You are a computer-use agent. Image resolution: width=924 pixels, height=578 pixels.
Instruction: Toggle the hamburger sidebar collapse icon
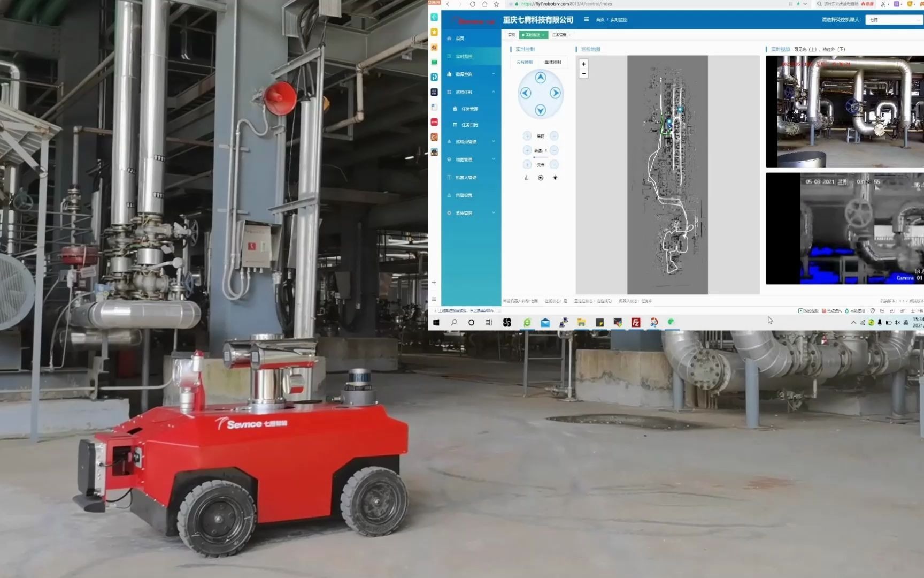coord(586,19)
